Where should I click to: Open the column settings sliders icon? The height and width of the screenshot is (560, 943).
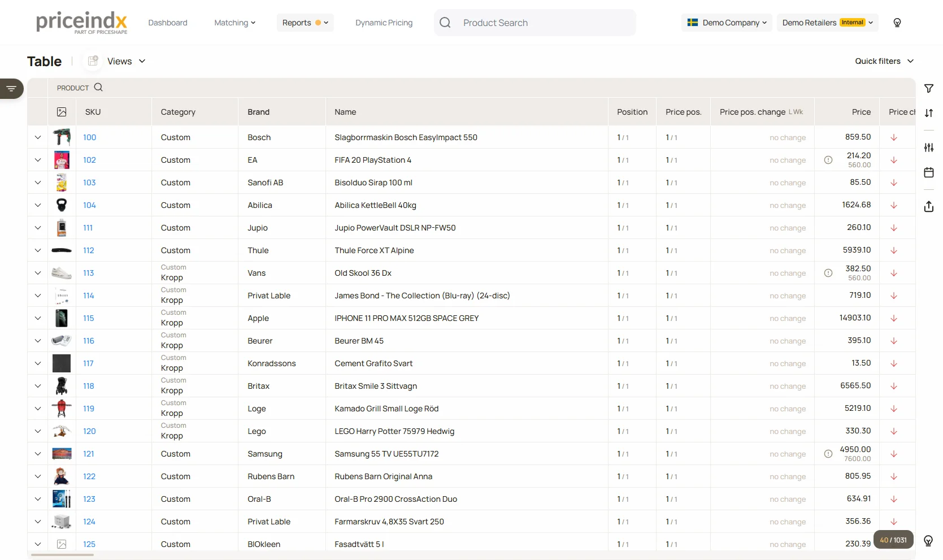pos(929,147)
